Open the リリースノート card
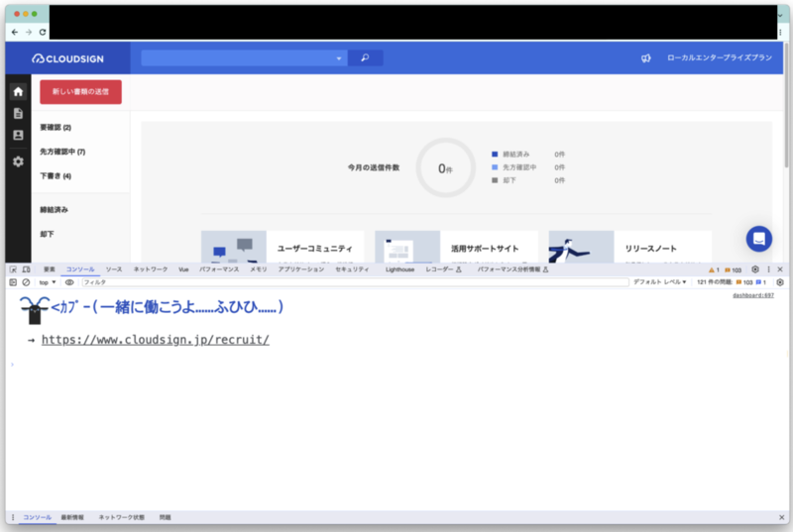This screenshot has height=532, width=793. [x=630, y=247]
